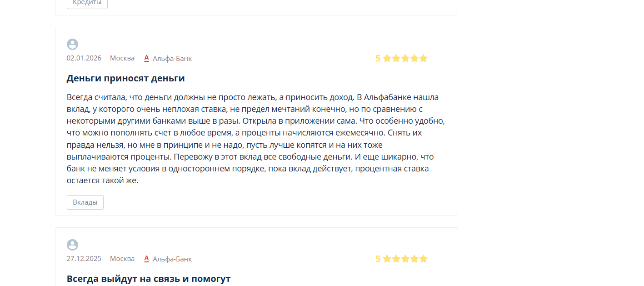
Task: Open the "Вклады" category tag
Action: point(85,202)
